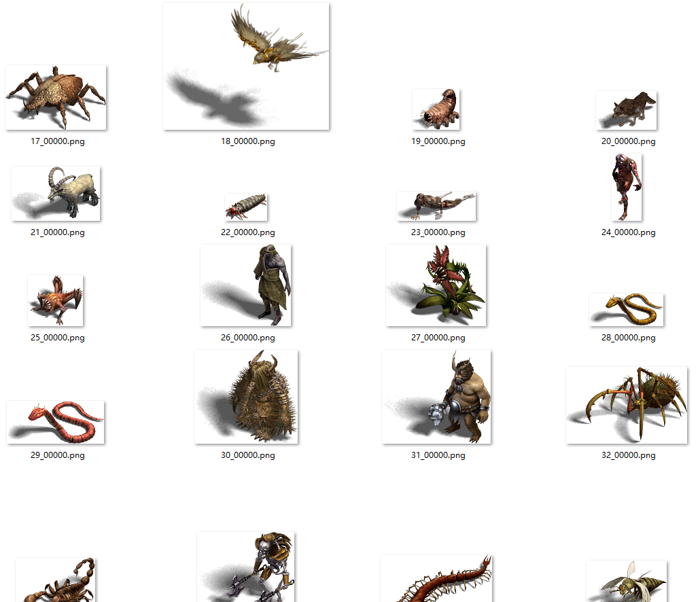The height and width of the screenshot is (602, 700).
Task: Choose the red snake thumbnail 29_00000.png
Action: 56,422
